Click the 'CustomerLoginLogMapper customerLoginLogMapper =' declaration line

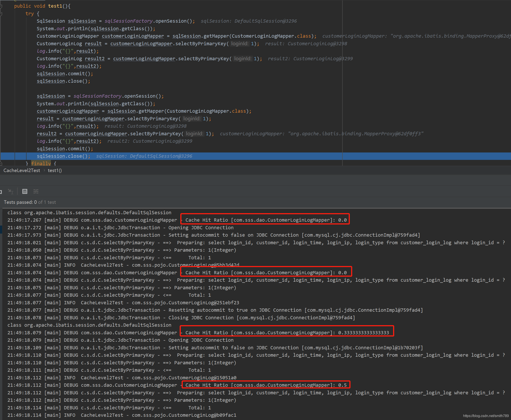pyautogui.click(x=177, y=36)
